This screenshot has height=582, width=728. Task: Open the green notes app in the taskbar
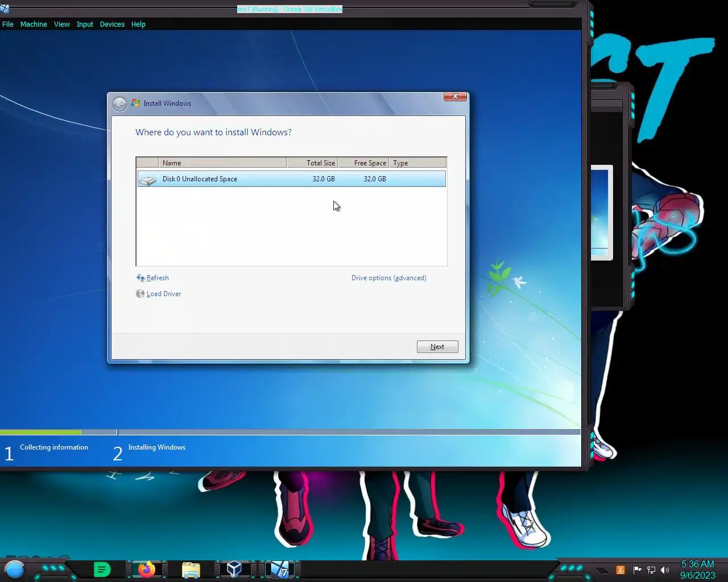pos(102,569)
